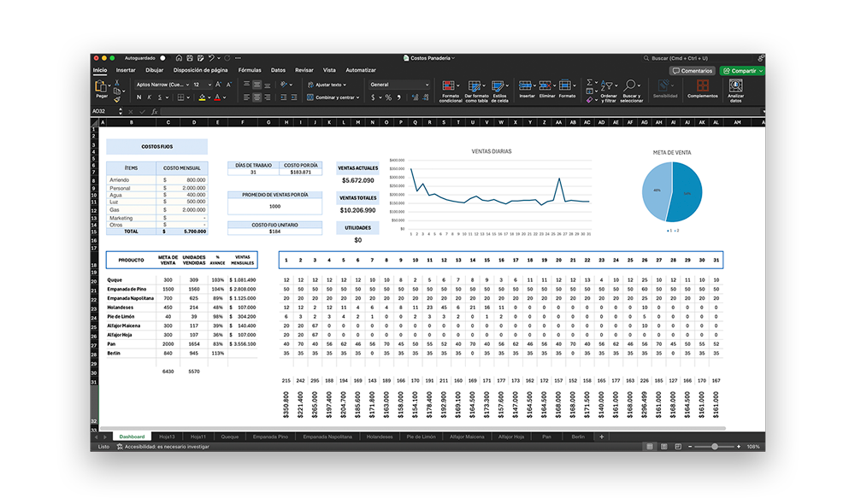This screenshot has width=855, height=504.
Task: Click the accessibility status message
Action: (x=163, y=447)
